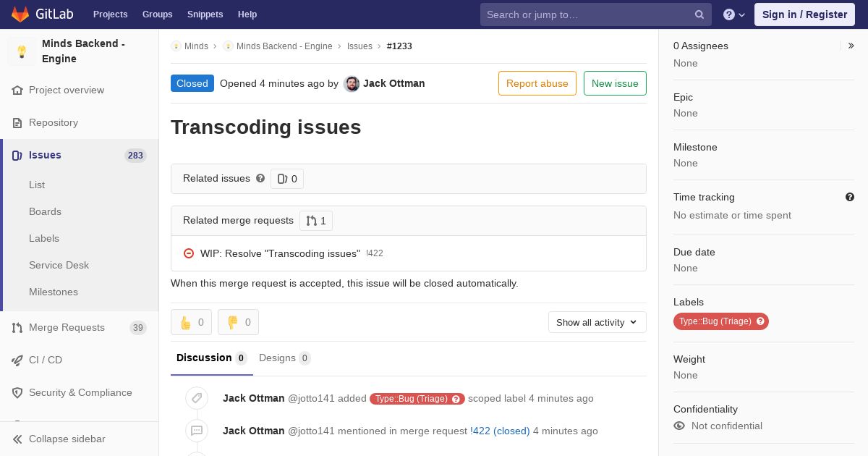Open WIP: Resolve "Transcoding issues" merge request

pyautogui.click(x=280, y=254)
